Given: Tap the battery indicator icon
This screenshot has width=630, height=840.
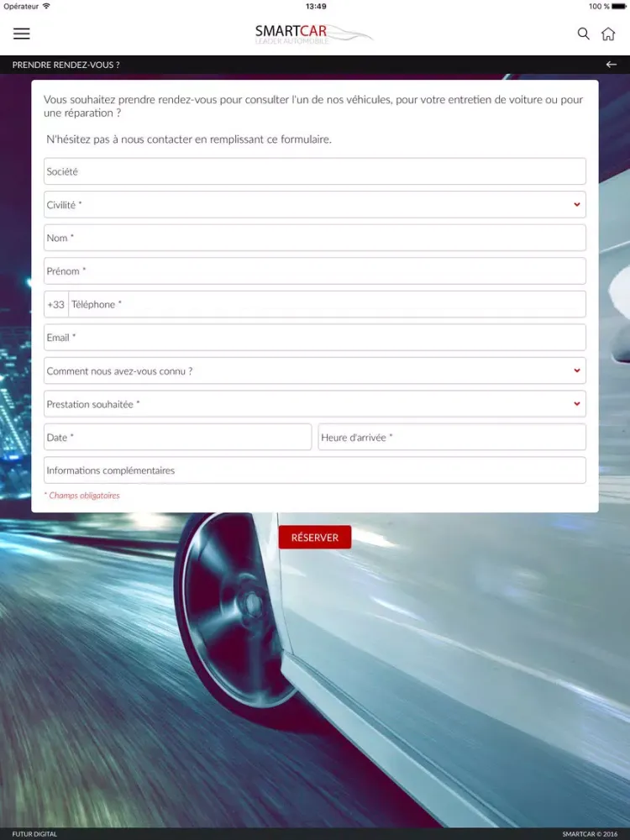Looking at the screenshot, I should [619, 7].
